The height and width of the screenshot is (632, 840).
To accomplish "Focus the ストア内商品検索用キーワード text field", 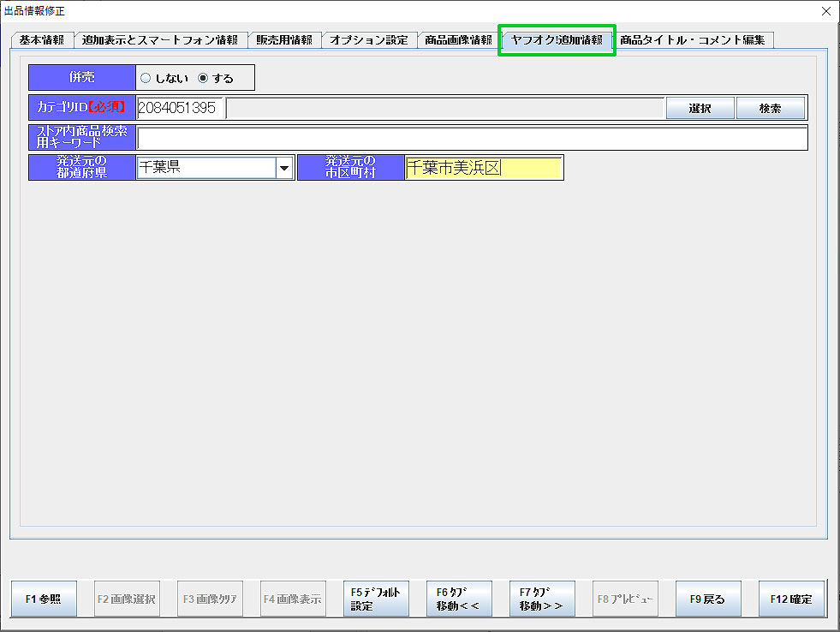I will tap(472, 138).
